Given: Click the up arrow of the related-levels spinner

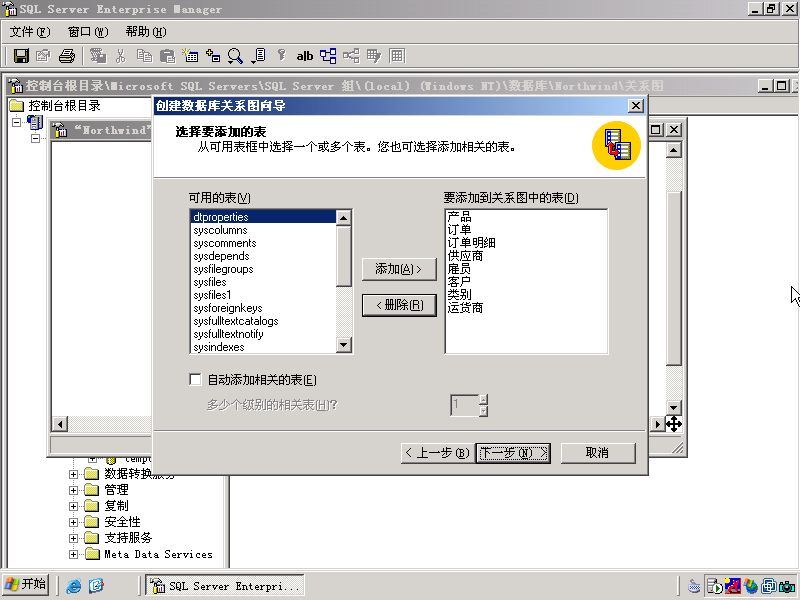Looking at the screenshot, I should tap(483, 399).
